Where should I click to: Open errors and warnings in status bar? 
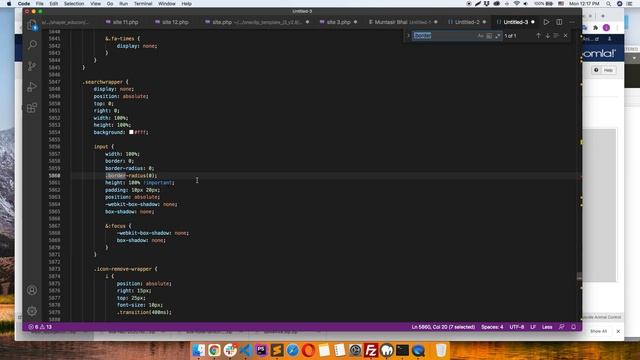[40, 327]
